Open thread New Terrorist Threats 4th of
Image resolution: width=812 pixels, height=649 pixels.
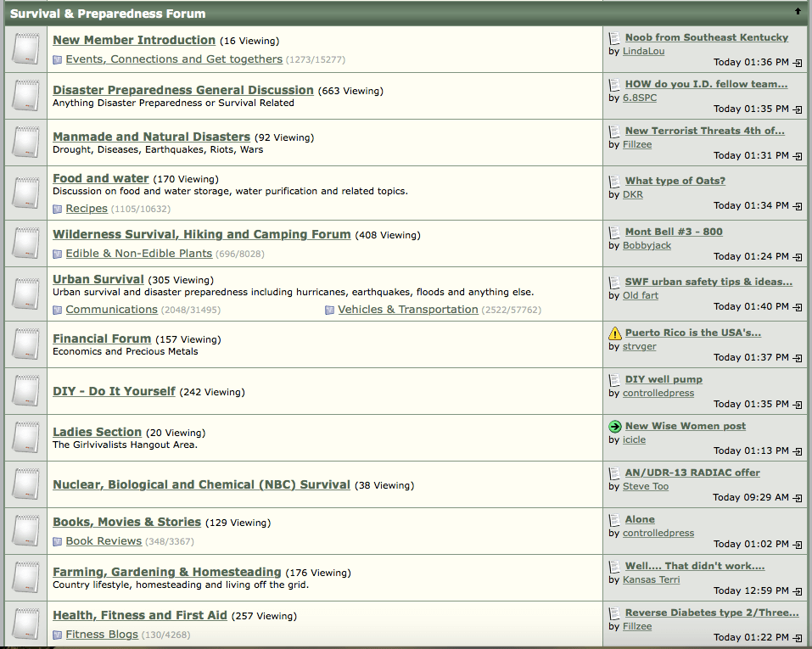(x=705, y=131)
